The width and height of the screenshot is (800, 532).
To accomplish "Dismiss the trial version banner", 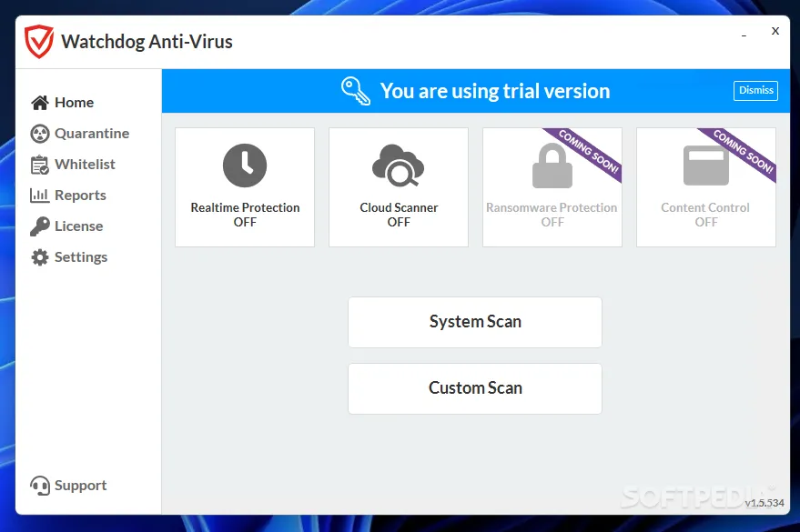I will 755,91.
